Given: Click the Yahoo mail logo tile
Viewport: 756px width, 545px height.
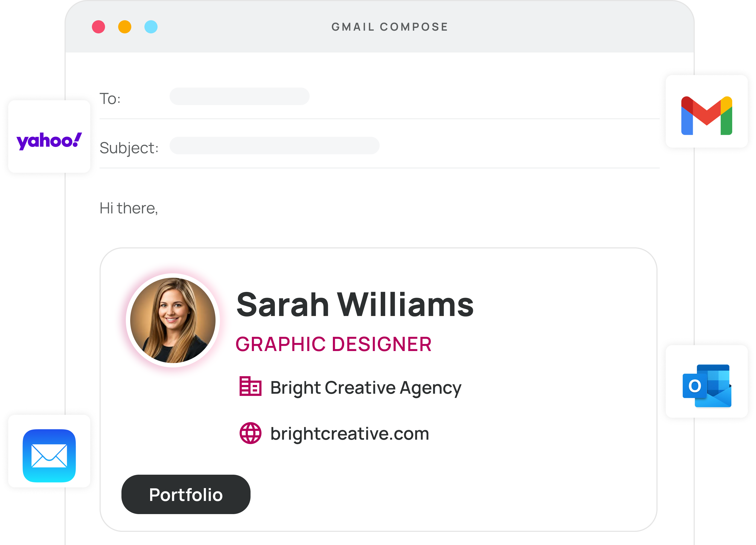Looking at the screenshot, I should (49, 137).
